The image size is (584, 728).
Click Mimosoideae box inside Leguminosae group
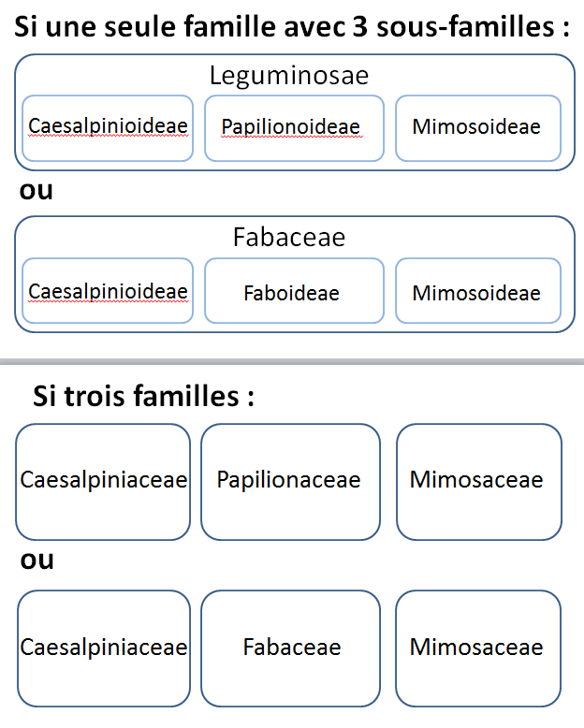click(477, 127)
